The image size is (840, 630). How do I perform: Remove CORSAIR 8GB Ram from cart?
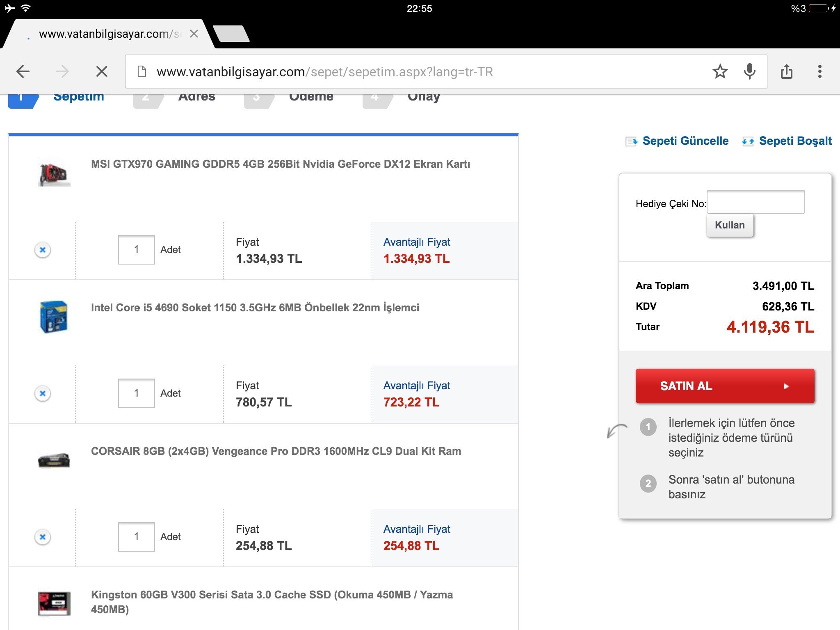[x=43, y=537]
